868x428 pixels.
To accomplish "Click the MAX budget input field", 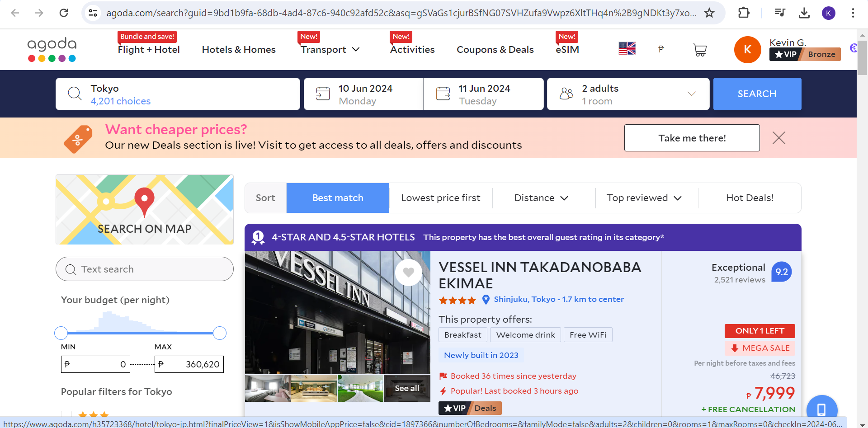I will click(189, 364).
